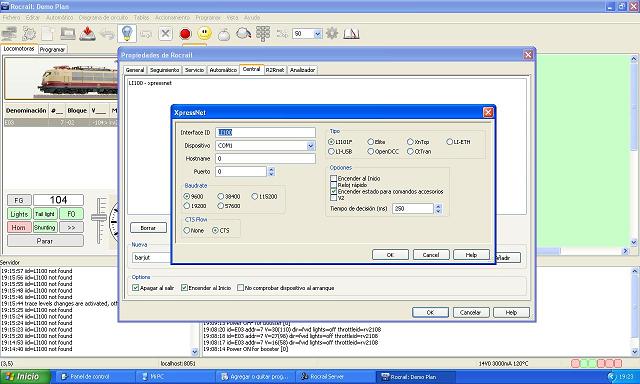Enable the Reloj rápido checkbox
640x384 pixels.
[333, 185]
